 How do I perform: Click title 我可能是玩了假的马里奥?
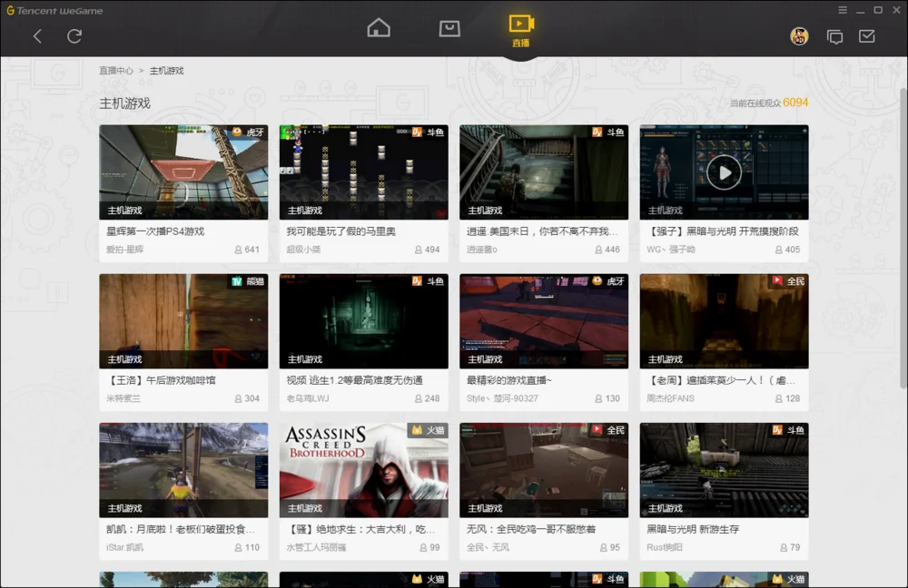tap(341, 231)
